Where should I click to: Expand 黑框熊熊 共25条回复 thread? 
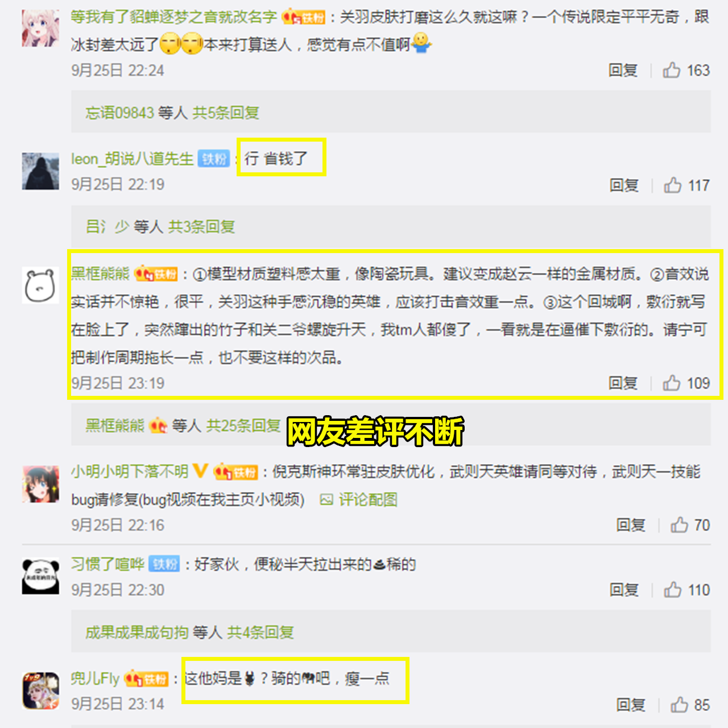point(183,425)
